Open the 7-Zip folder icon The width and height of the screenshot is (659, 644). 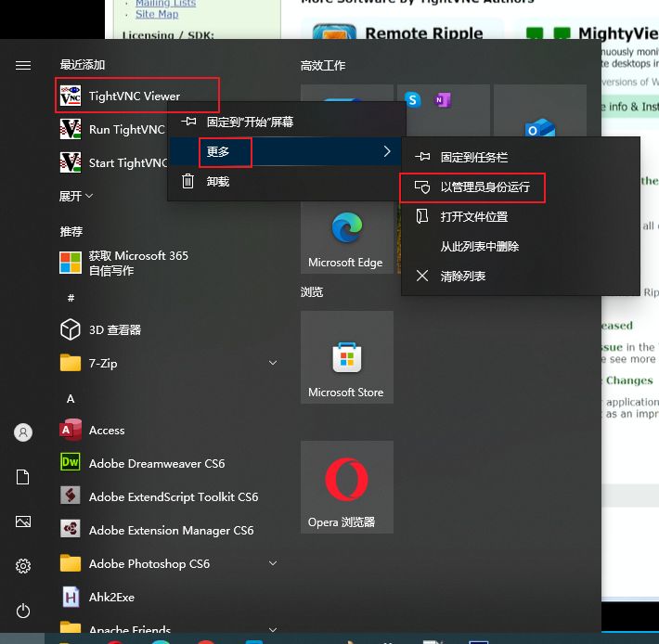pos(71,363)
